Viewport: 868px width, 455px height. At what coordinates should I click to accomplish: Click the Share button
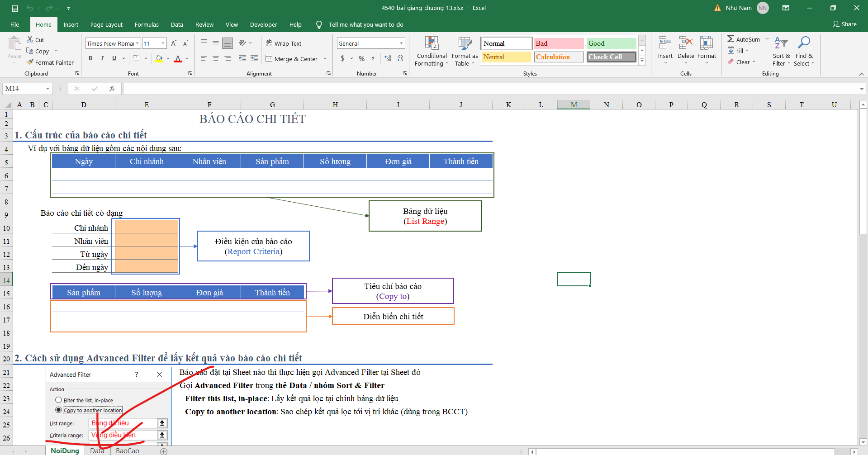[x=844, y=24]
